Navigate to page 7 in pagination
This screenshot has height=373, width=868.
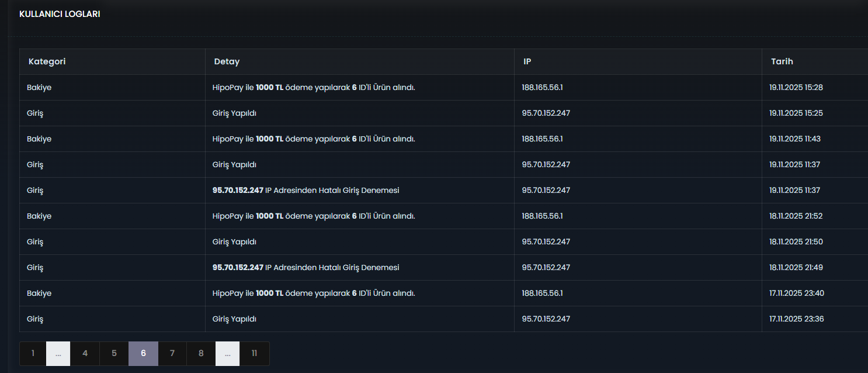[172, 354]
